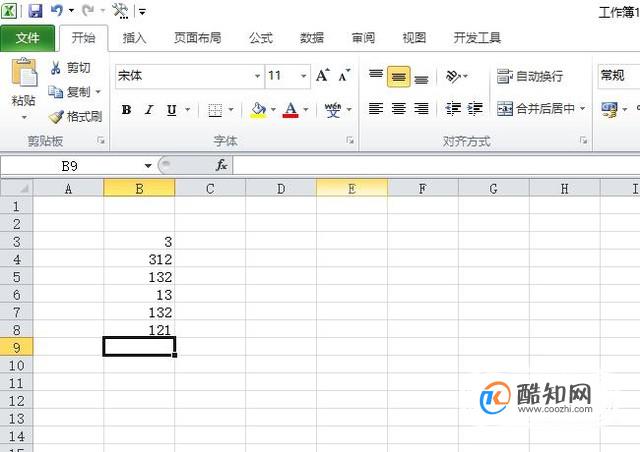Image resolution: width=640 pixels, height=452 pixels.
Task: Expand the underline style options arrow
Action: [188, 109]
